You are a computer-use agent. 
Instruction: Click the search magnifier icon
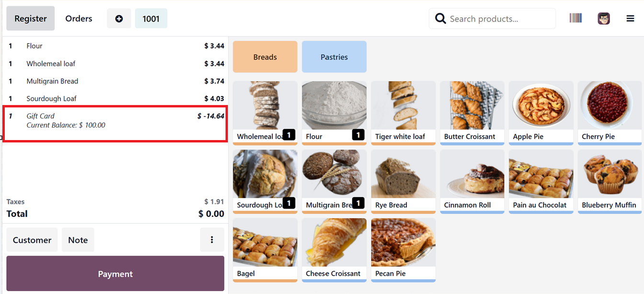coord(441,19)
